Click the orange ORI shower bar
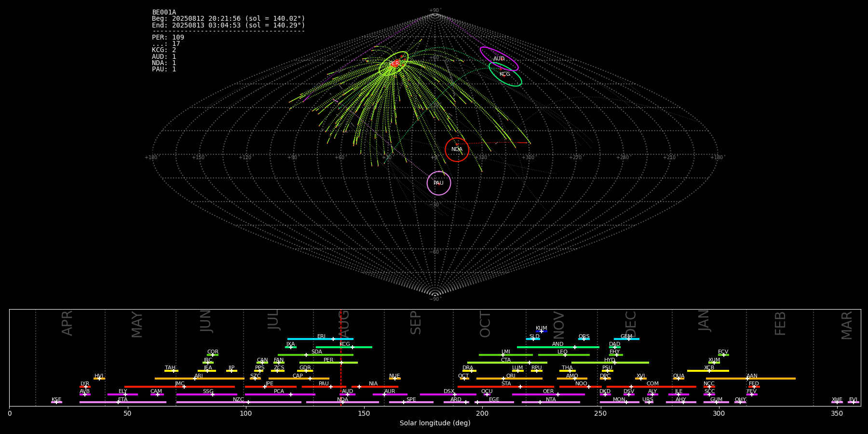This screenshot has width=868, height=434. tap(509, 379)
